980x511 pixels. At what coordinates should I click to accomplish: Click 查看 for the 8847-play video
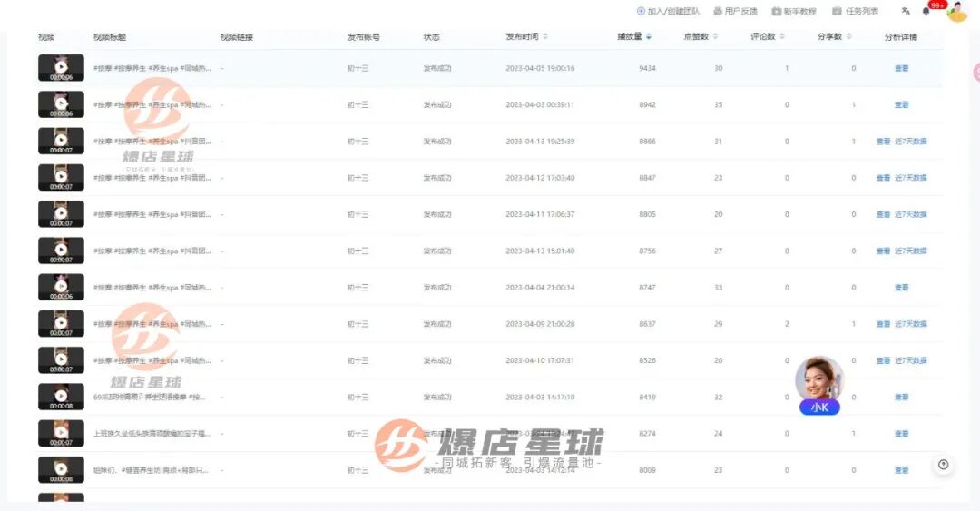(883, 178)
